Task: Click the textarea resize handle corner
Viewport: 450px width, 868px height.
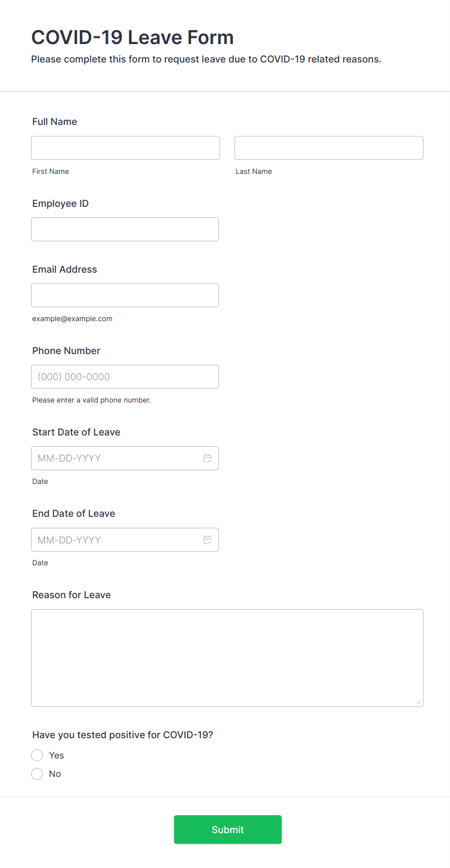Action: point(419,702)
